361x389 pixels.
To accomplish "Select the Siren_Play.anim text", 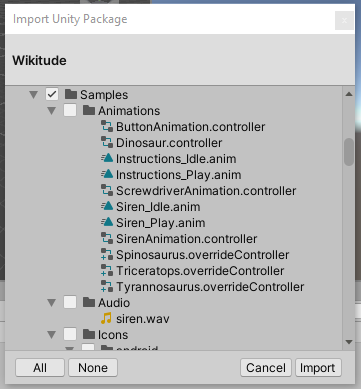I will [x=161, y=223].
